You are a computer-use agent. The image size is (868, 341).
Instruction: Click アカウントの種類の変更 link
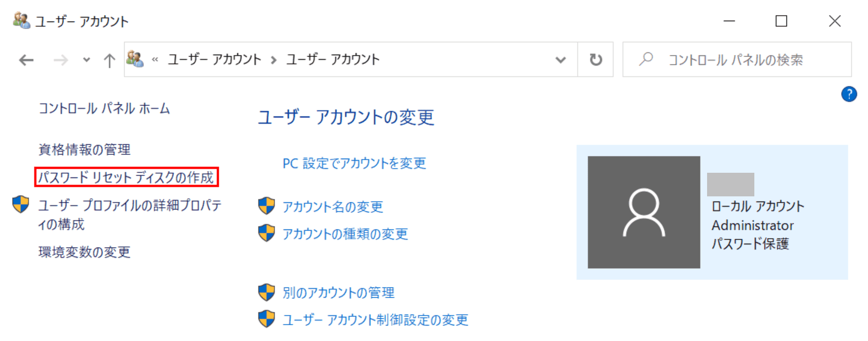345,234
